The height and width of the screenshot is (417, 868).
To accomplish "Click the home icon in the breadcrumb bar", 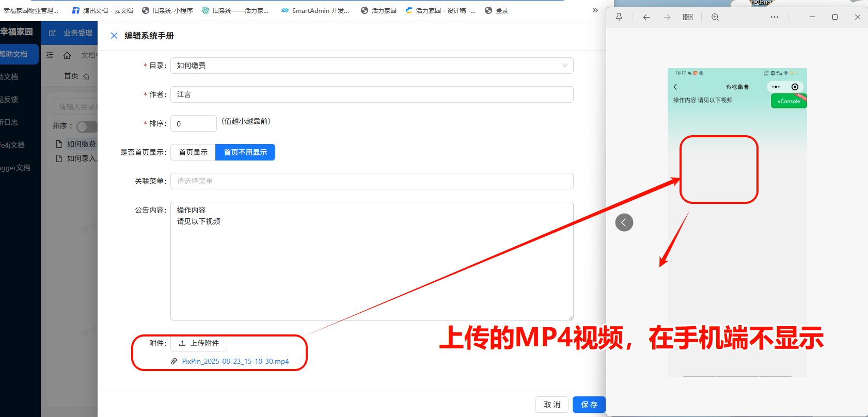I will [x=67, y=55].
